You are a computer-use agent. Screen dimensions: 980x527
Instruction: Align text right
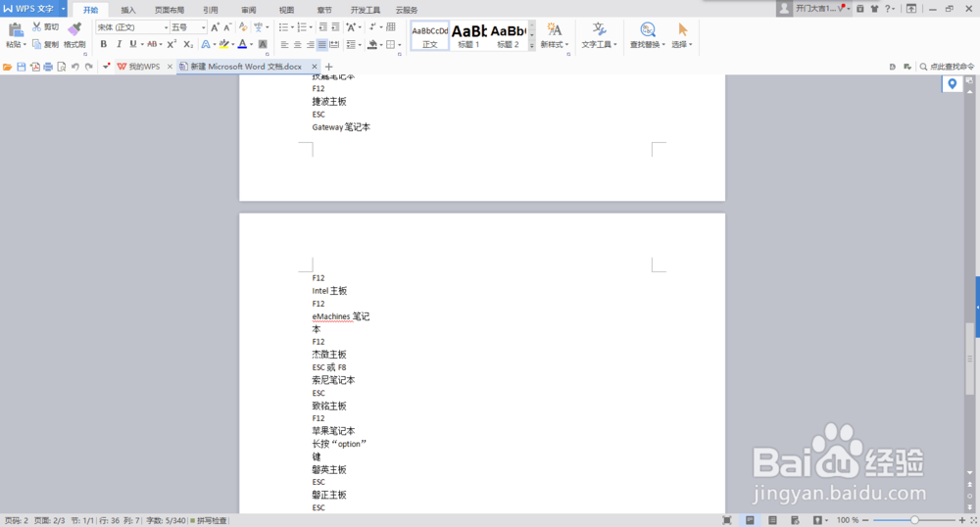pos(310,44)
